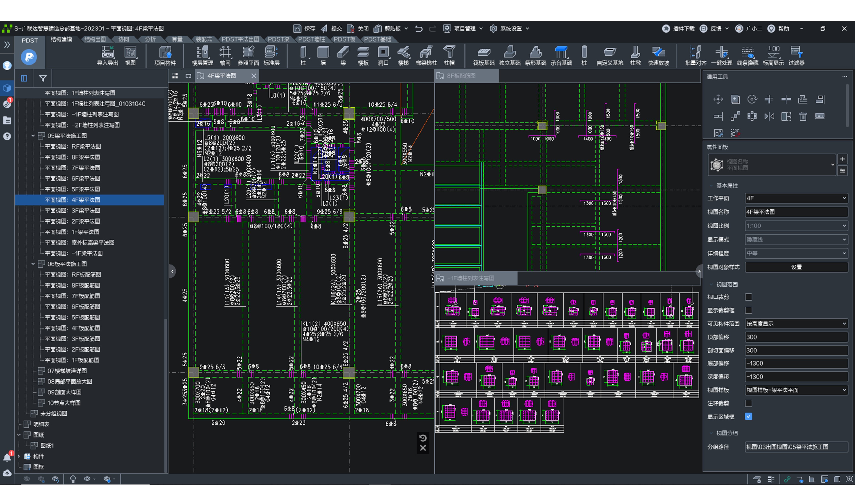
Task: Switch to the PDST梁 ribbon tab
Action: point(278,39)
